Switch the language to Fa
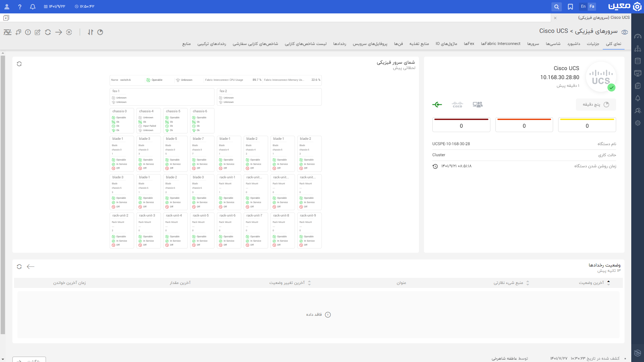This screenshot has width=644, height=362. click(592, 6)
